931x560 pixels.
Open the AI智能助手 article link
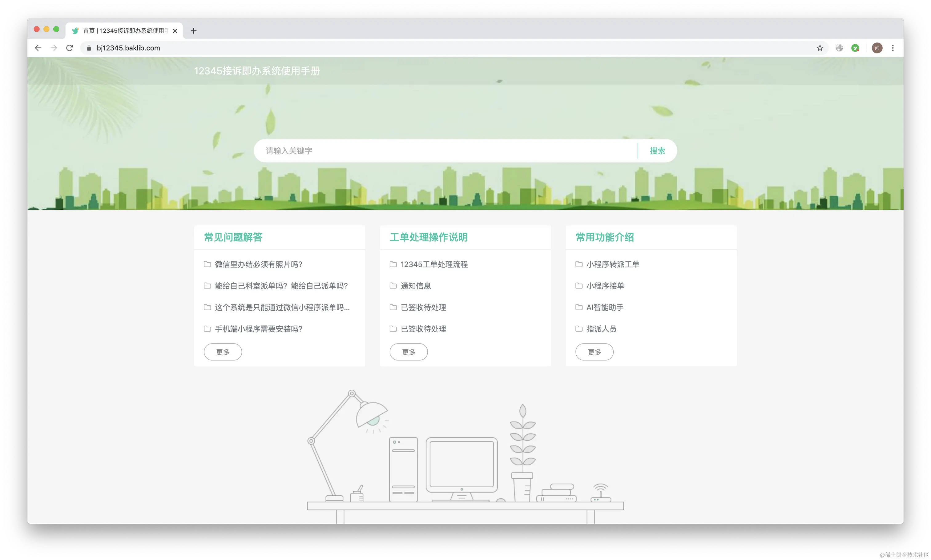[605, 307]
